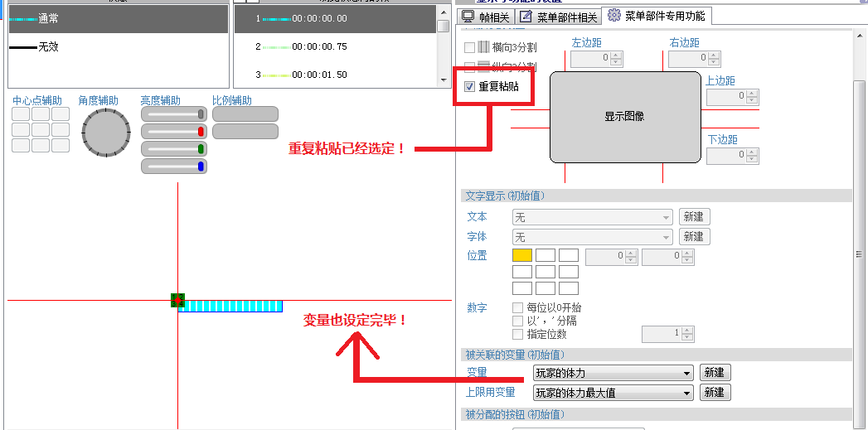Viewport: 868px width, 430px height.
Task: Select the 无效 state row
Action: click(x=119, y=47)
